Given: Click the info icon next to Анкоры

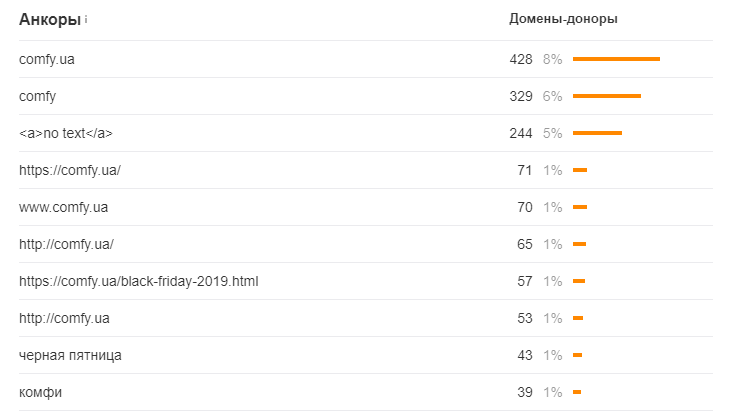Looking at the screenshot, I should pyautogui.click(x=87, y=19).
